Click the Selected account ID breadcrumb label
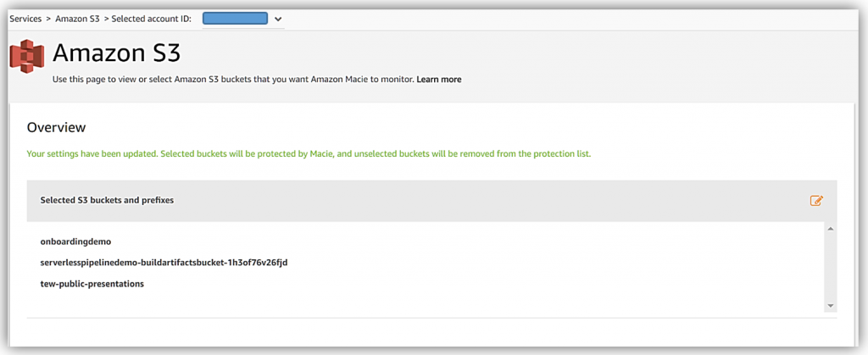868x355 pixels. coord(152,19)
